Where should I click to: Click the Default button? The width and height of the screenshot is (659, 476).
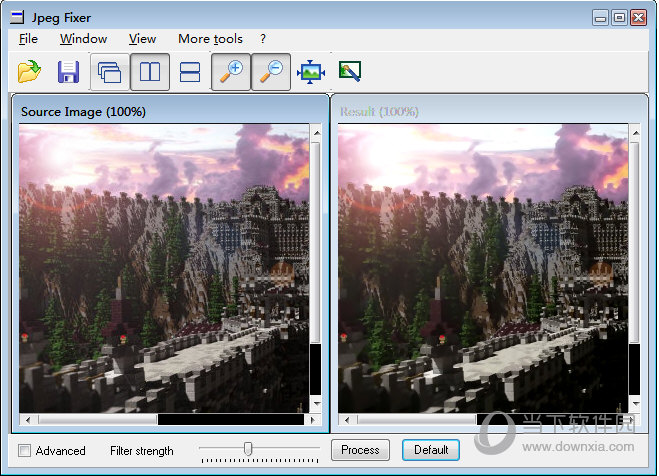point(431,450)
